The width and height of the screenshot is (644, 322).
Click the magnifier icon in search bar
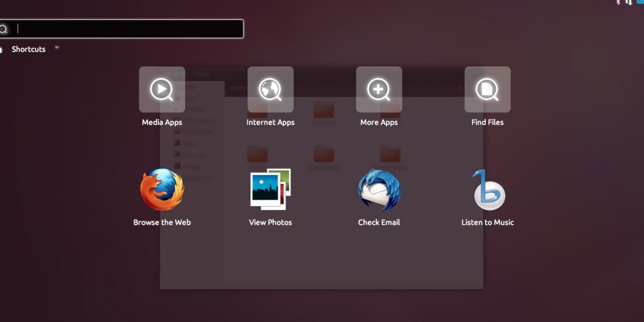(x=3, y=29)
